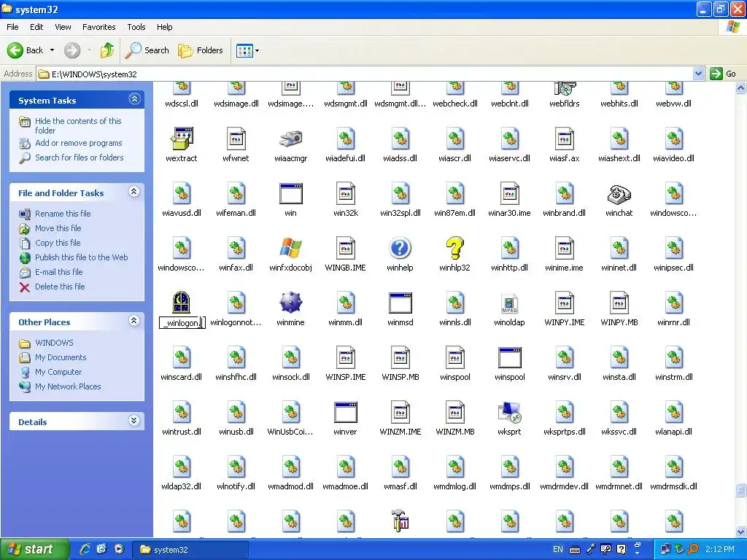Image resolution: width=747 pixels, height=560 pixels.
Task: Select the winhlp32 yellow question mark icon
Action: (x=454, y=248)
